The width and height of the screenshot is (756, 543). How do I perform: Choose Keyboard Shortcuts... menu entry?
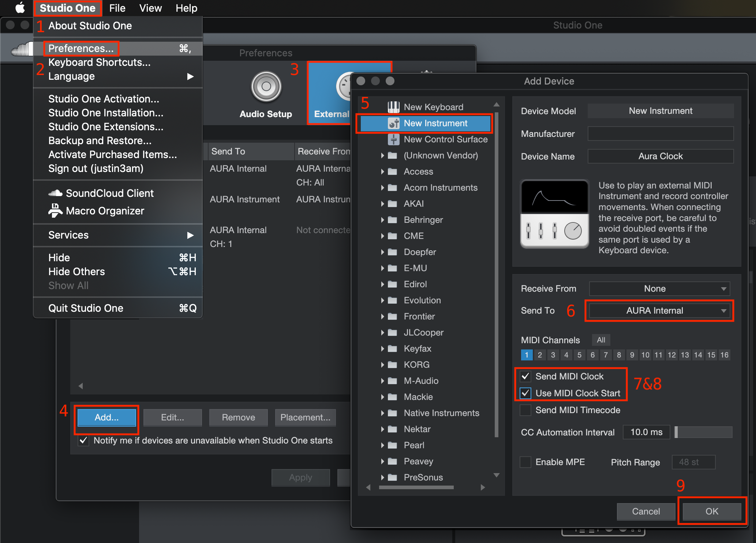pyautogui.click(x=118, y=62)
